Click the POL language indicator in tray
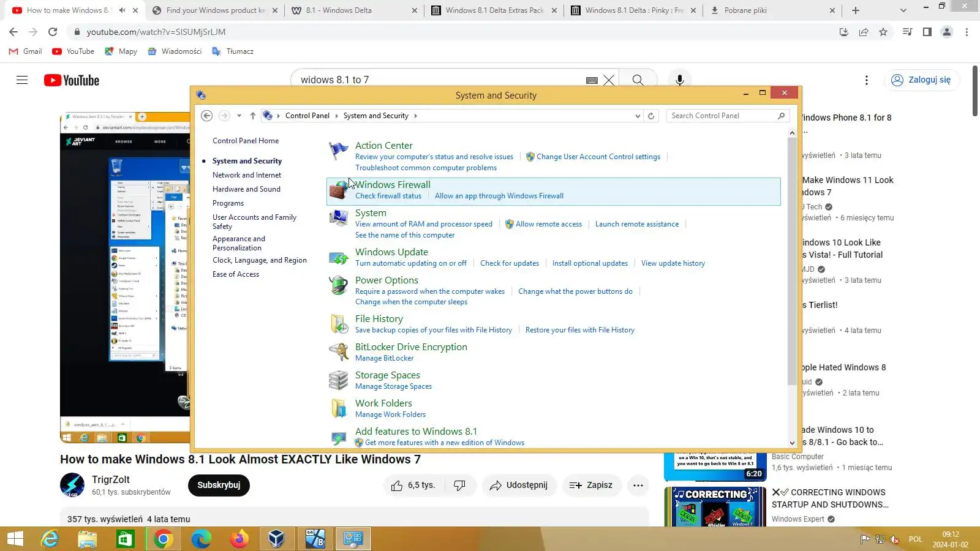The width and height of the screenshot is (980, 551). 915,539
